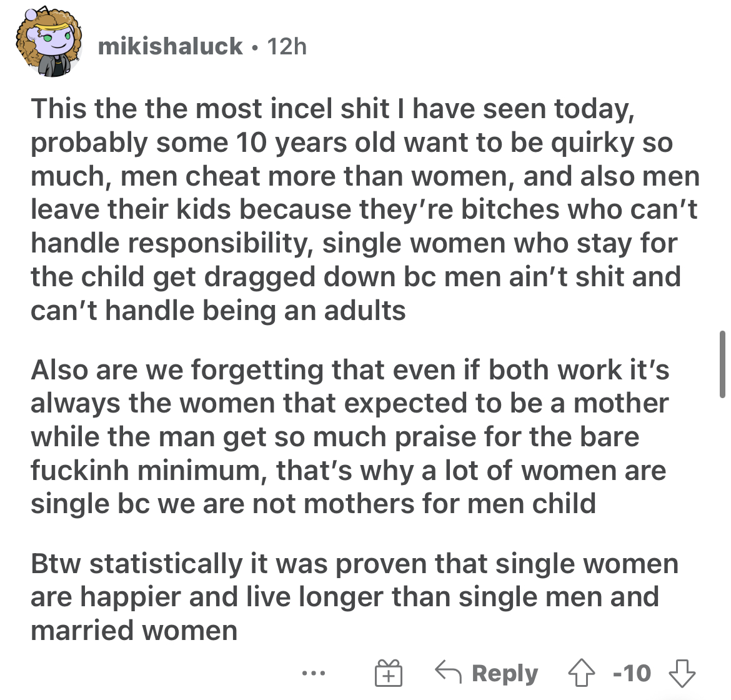731x700 pixels.
Task: Give an award with the gift icon
Action: [x=389, y=673]
